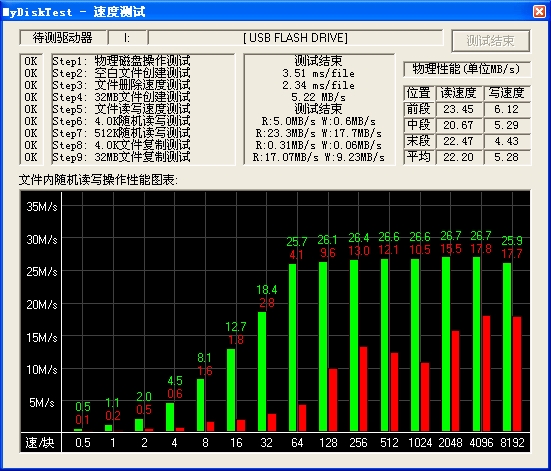
Task: Click the average read speed 22.20
Action: 458,157
